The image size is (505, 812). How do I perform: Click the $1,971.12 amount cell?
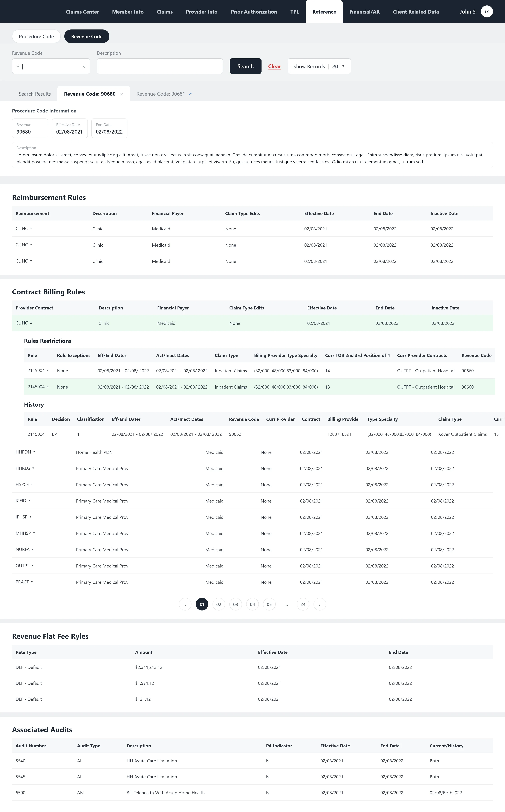click(145, 683)
